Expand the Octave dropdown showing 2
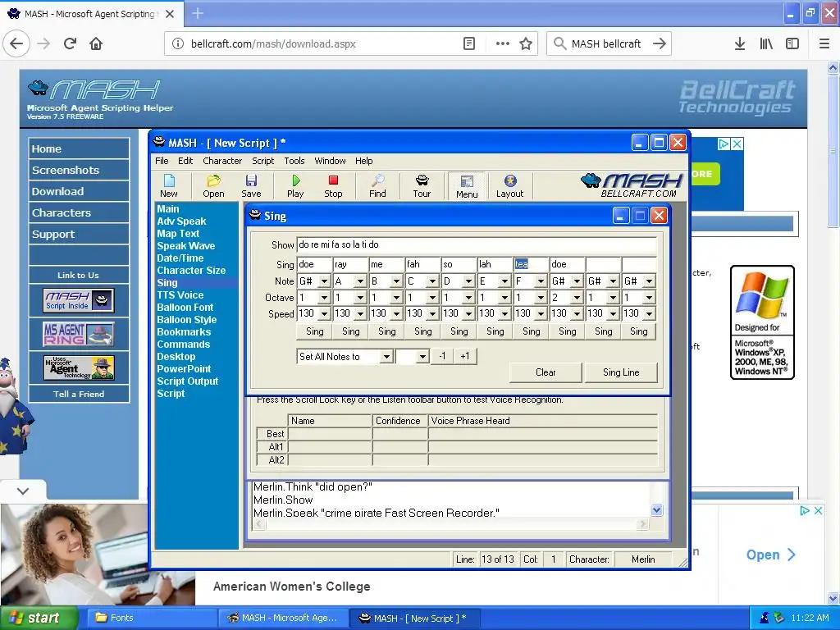The image size is (840, 630). 577,297
